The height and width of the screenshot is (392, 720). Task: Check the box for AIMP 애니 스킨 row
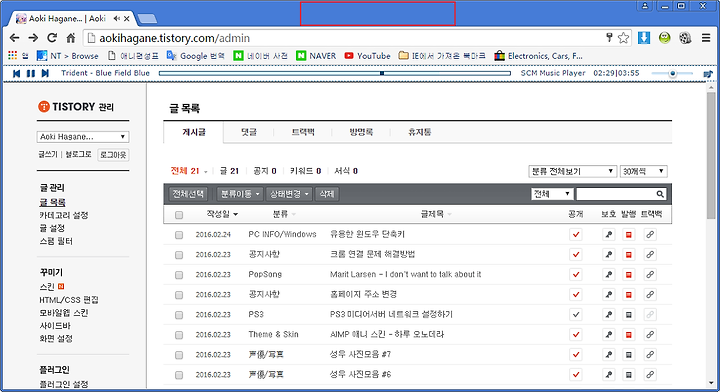click(x=179, y=335)
